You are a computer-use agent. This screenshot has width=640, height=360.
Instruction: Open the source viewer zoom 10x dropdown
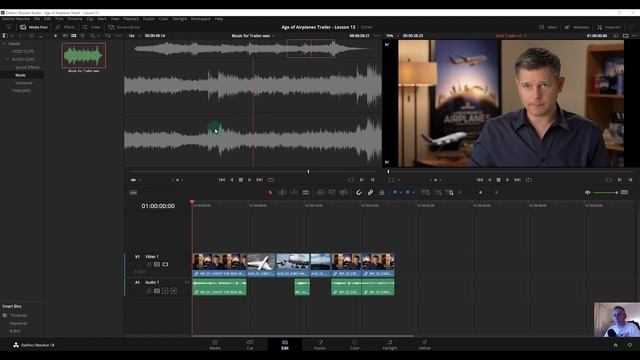coord(134,36)
